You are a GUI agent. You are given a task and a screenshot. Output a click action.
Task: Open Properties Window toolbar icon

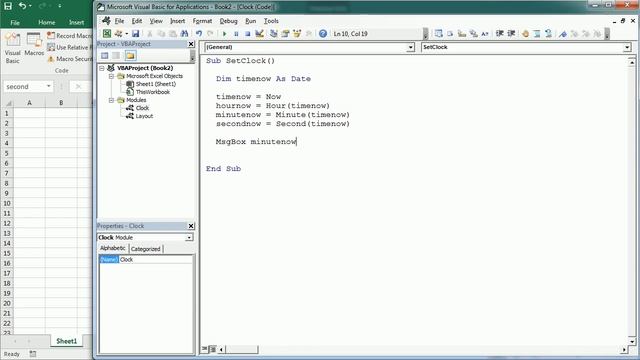pyautogui.click(x=285, y=34)
